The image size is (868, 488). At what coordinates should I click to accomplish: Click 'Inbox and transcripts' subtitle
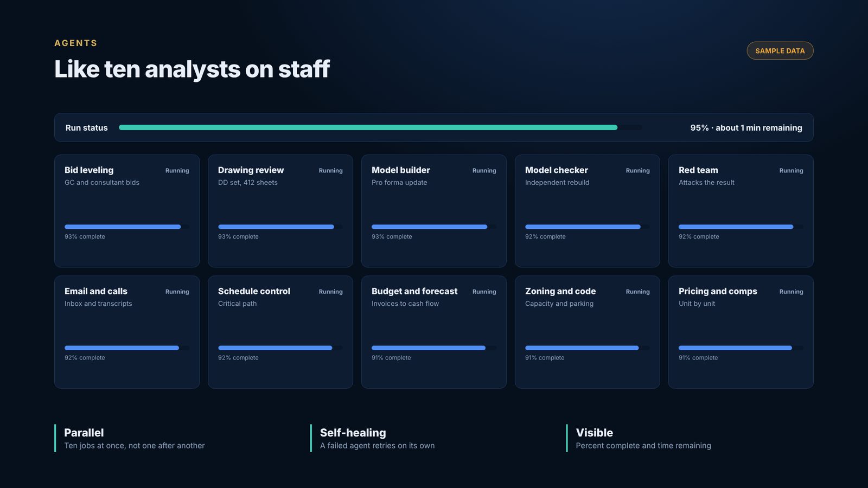point(98,304)
